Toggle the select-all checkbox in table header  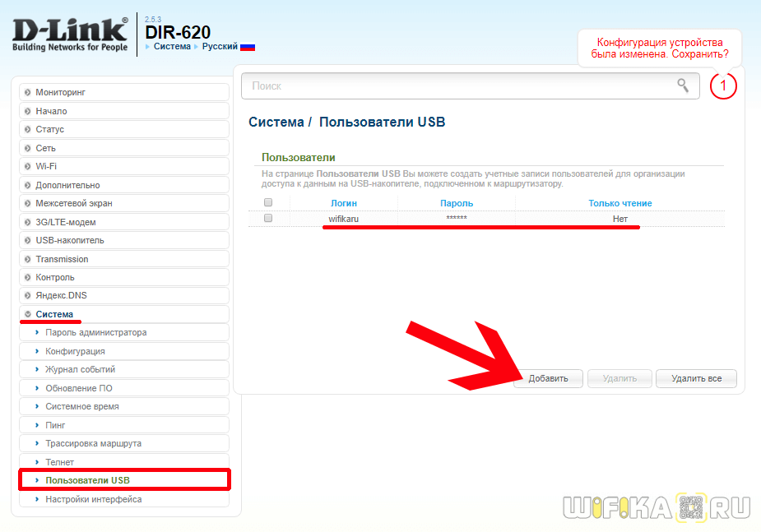pyautogui.click(x=267, y=202)
